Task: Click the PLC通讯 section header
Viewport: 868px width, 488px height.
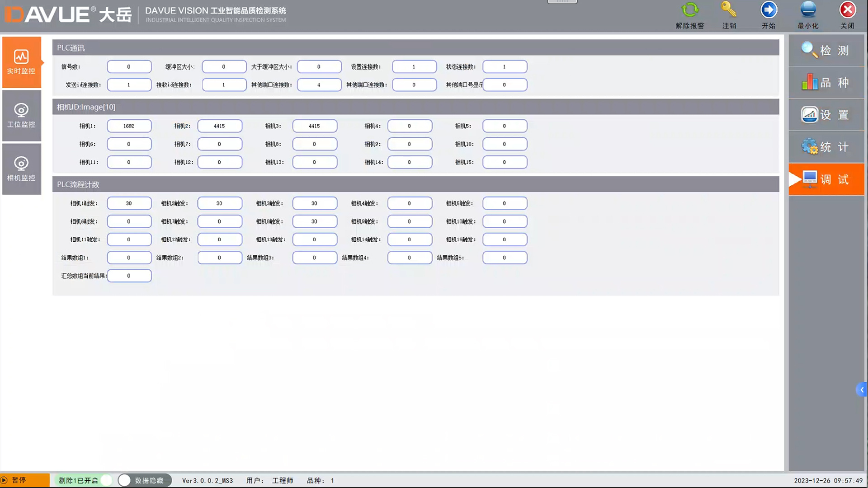Action: click(x=415, y=47)
